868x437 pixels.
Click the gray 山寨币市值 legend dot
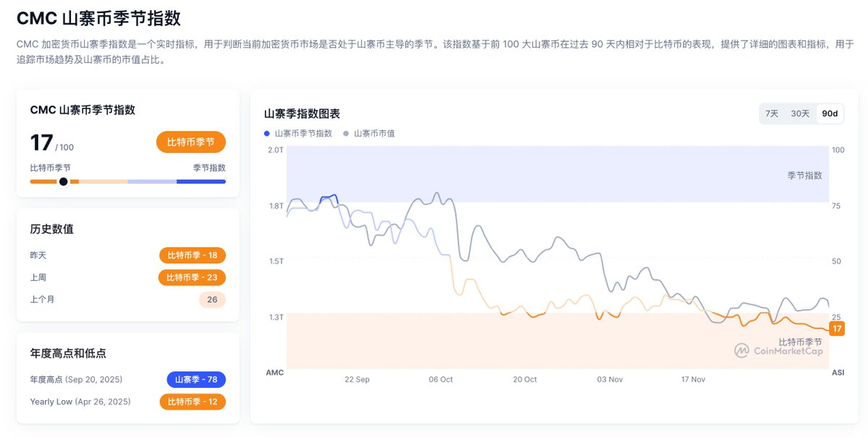(346, 134)
